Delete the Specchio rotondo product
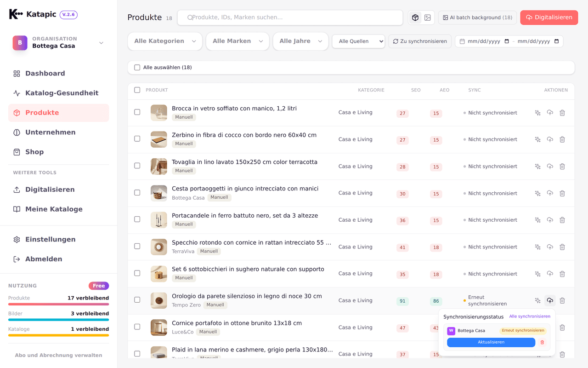This screenshot has height=368, width=588. (562, 247)
